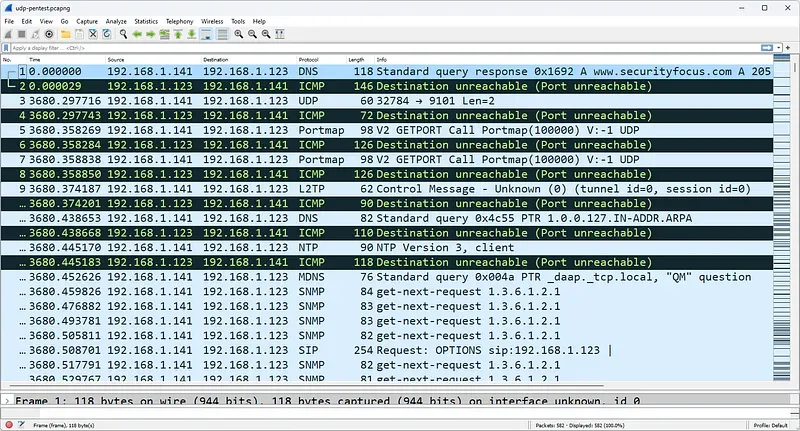800x431 pixels.
Task: Select packet 1 DNS query response www.securityfocus.com
Action: click(x=387, y=71)
